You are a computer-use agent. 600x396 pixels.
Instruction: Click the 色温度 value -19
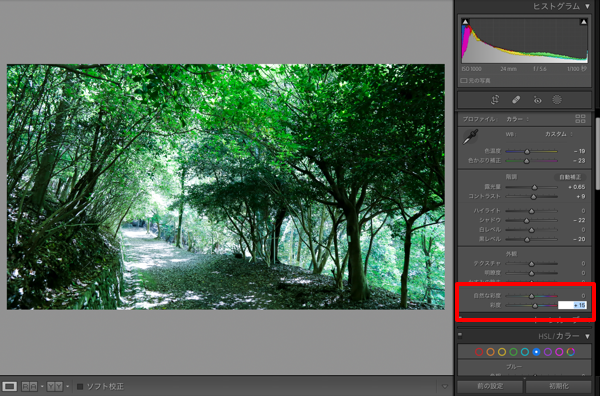tap(579, 151)
